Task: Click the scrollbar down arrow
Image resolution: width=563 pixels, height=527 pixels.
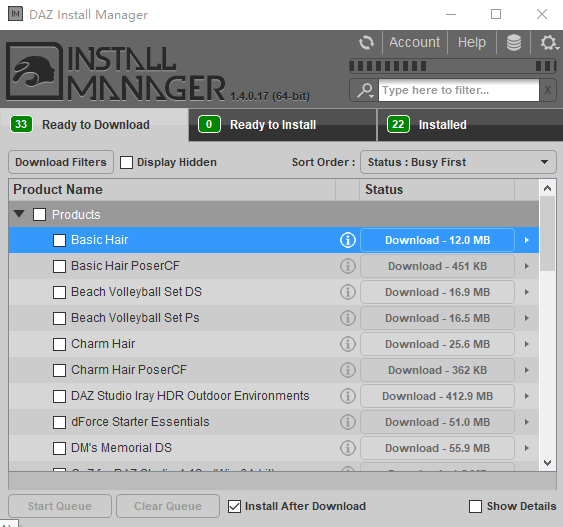Action: coord(547,463)
